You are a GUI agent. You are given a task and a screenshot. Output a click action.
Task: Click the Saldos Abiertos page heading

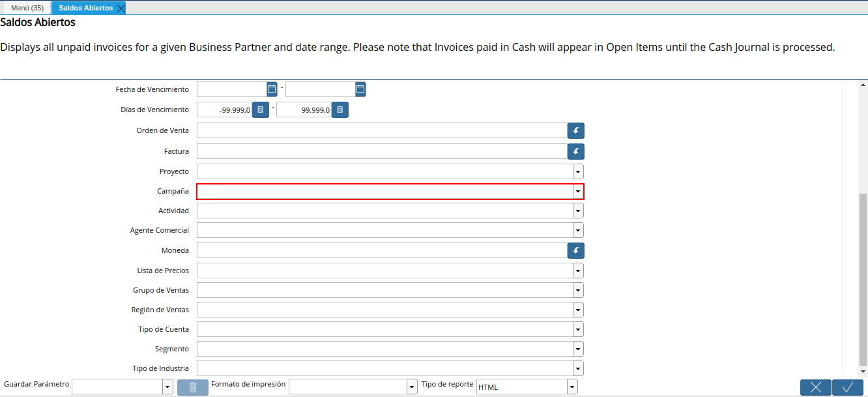[x=38, y=23]
